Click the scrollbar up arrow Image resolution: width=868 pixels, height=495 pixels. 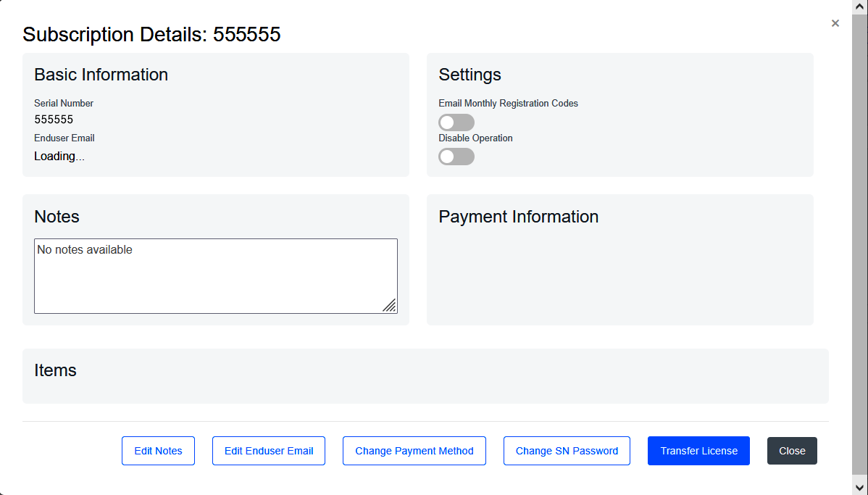(x=860, y=6)
